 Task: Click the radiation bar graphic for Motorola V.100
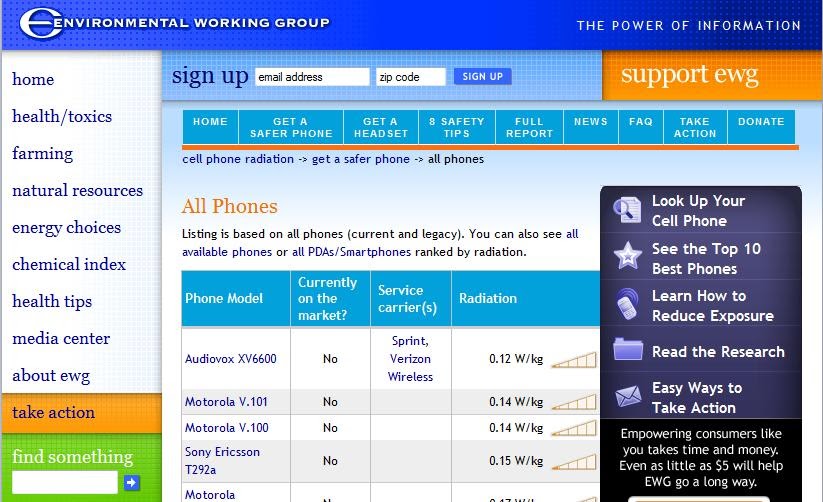(x=574, y=428)
